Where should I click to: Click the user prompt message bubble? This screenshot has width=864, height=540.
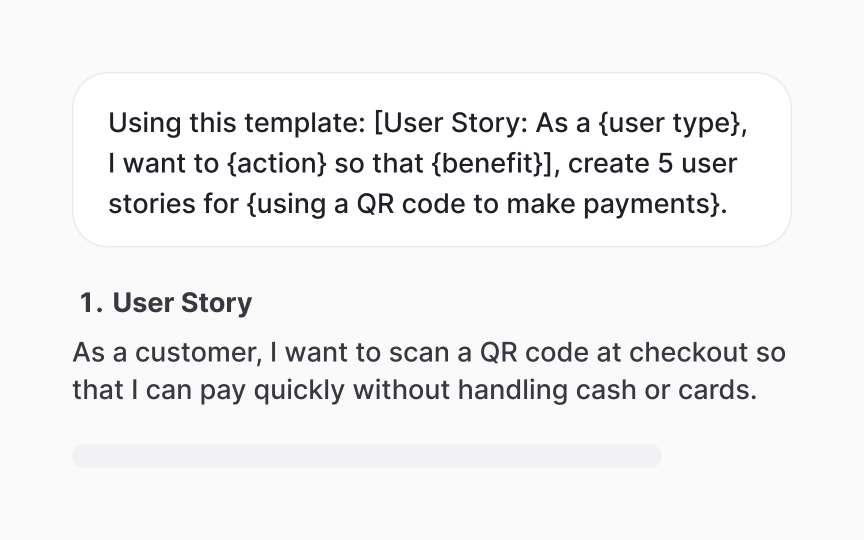[432, 160]
